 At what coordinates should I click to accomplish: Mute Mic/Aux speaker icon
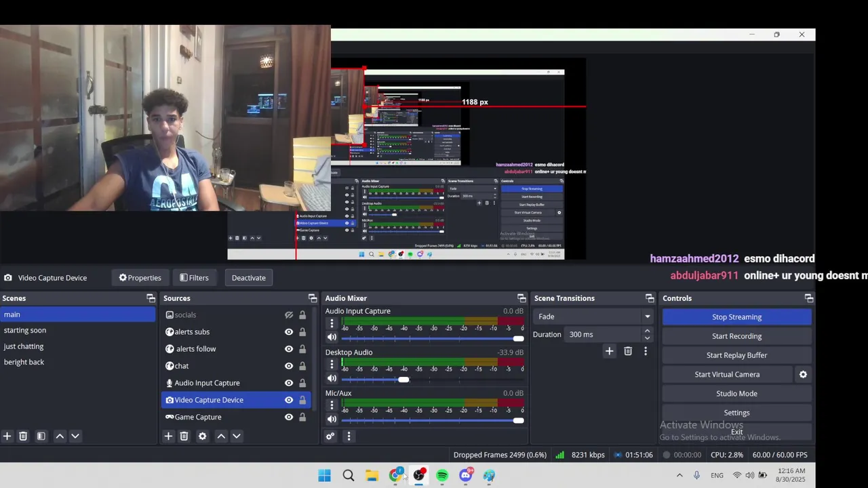(332, 420)
